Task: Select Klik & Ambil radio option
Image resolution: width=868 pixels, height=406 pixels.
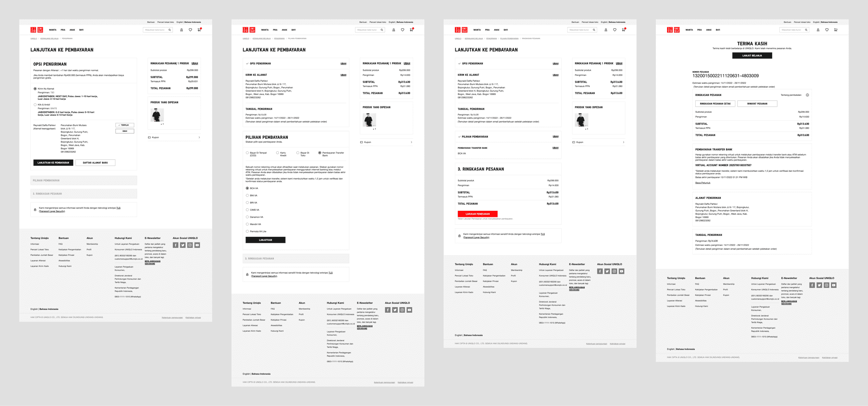Action: point(35,105)
